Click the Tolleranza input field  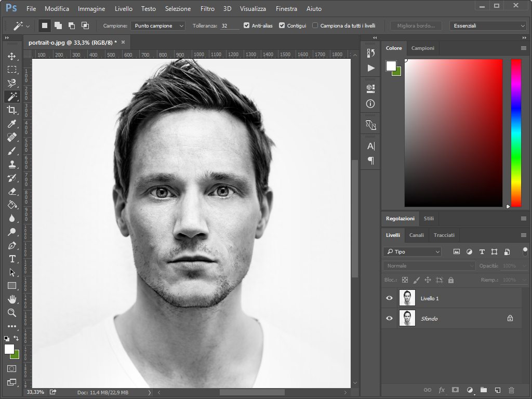(229, 25)
